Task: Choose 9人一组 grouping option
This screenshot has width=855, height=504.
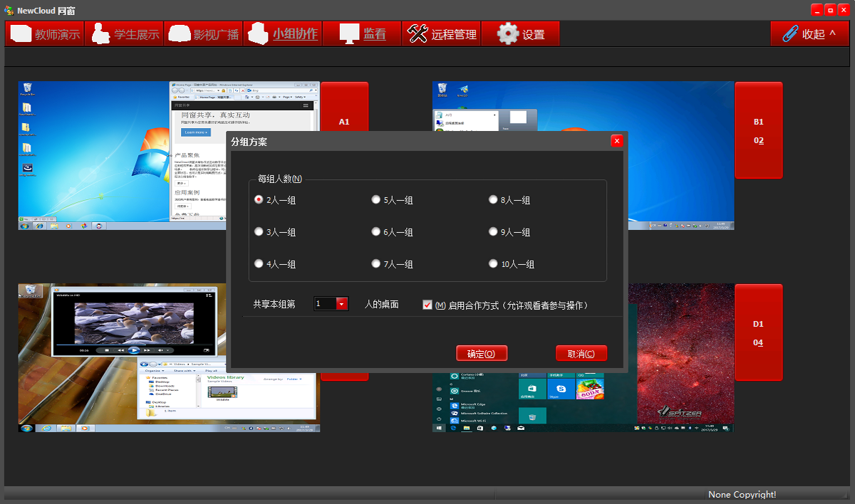Action: (509, 232)
